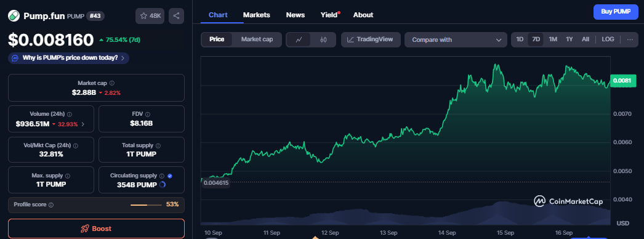Select Price chart toggle
Image resolution: width=644 pixels, height=239 pixels.
pyautogui.click(x=217, y=39)
